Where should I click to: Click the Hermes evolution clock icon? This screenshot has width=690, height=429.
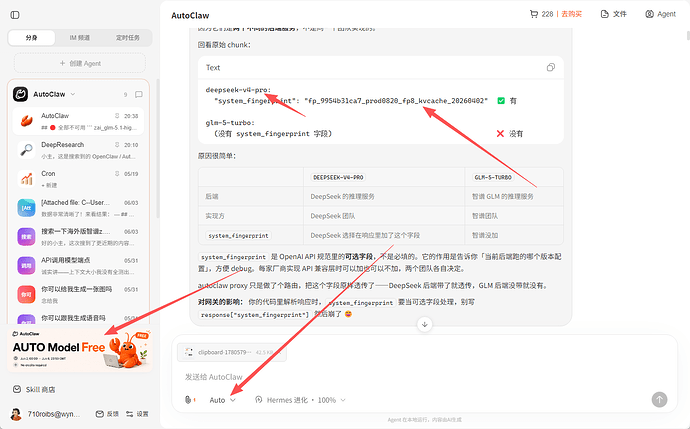[x=259, y=400]
